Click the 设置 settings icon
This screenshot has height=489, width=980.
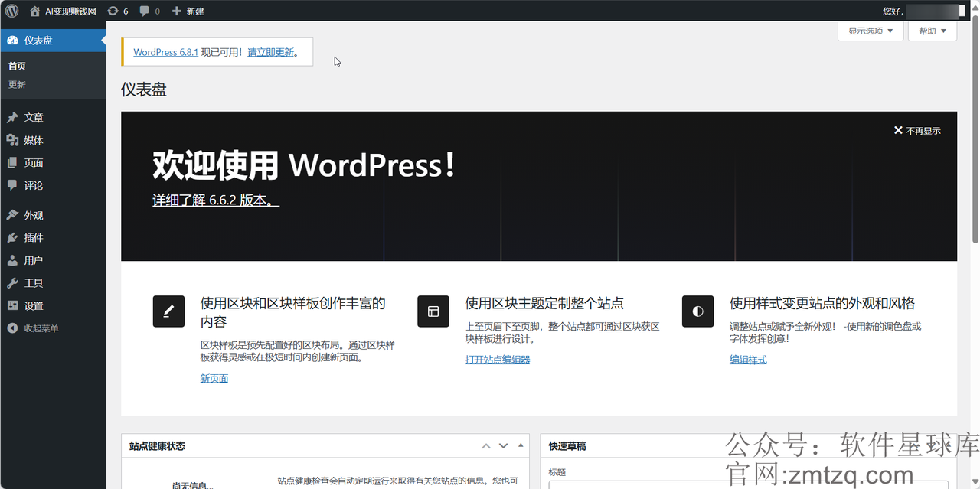coord(12,305)
